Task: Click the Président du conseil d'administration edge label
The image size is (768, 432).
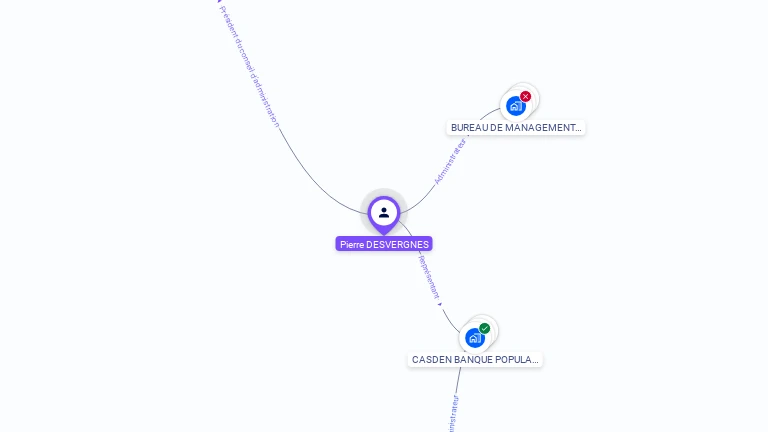Action: pos(249,67)
